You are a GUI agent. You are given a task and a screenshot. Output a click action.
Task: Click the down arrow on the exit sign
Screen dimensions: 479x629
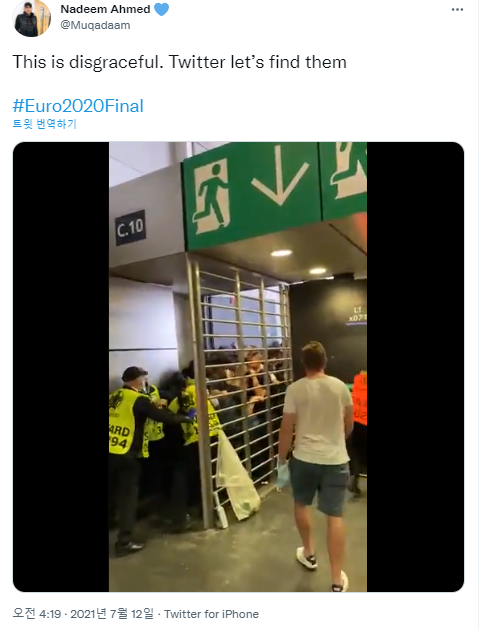[280, 175]
